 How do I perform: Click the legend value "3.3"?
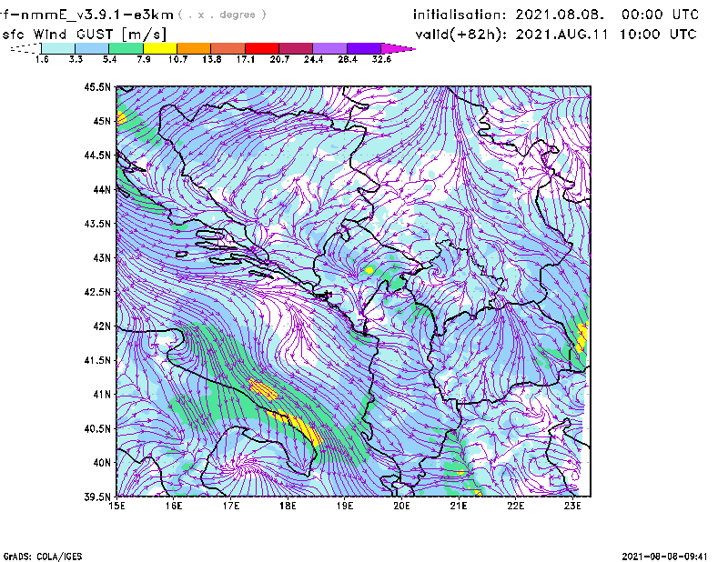tap(76, 59)
